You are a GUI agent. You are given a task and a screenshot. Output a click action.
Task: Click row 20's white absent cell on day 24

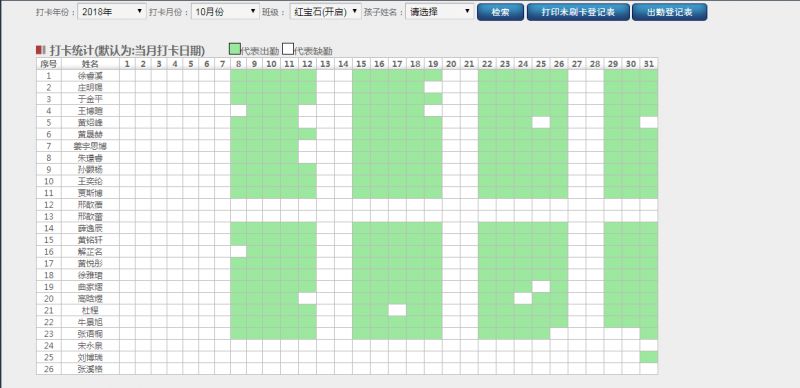click(x=523, y=299)
